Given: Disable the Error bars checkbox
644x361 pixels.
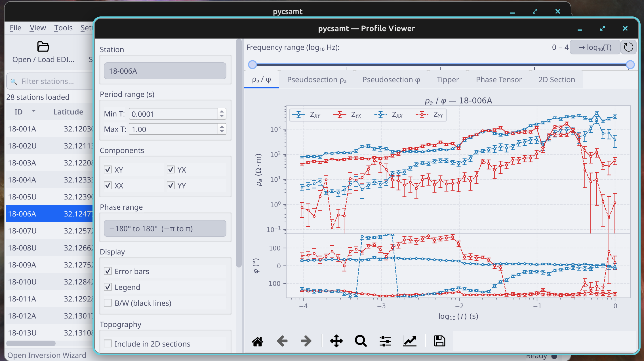Looking at the screenshot, I should tap(108, 271).
